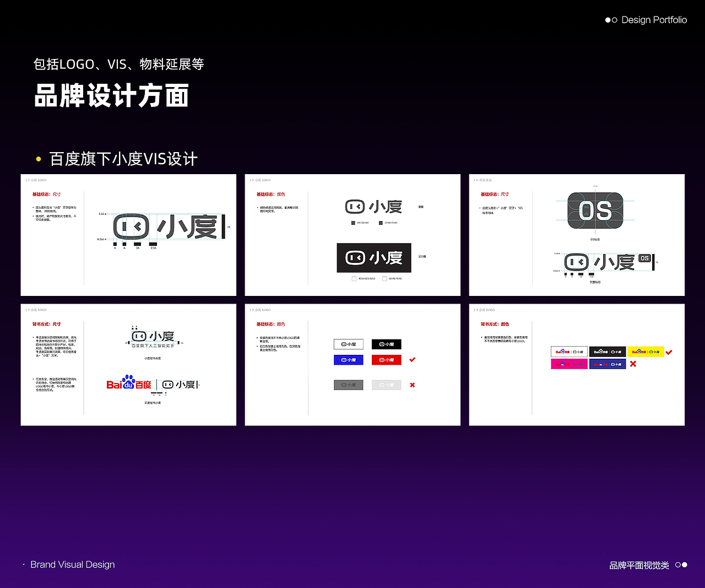Select the black 小度 swatch next to white one
This screenshot has width=705, height=588.
point(387,344)
